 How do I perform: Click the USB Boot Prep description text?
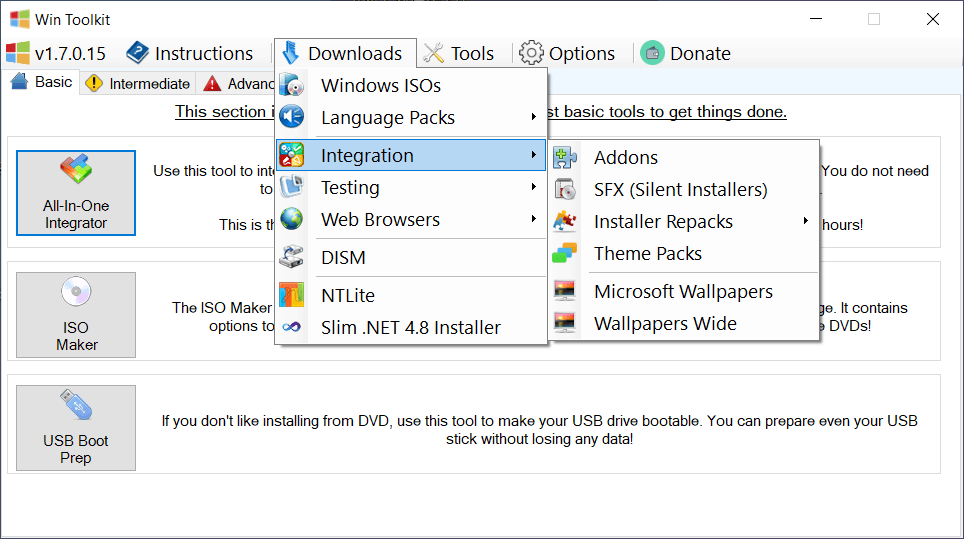pos(540,430)
